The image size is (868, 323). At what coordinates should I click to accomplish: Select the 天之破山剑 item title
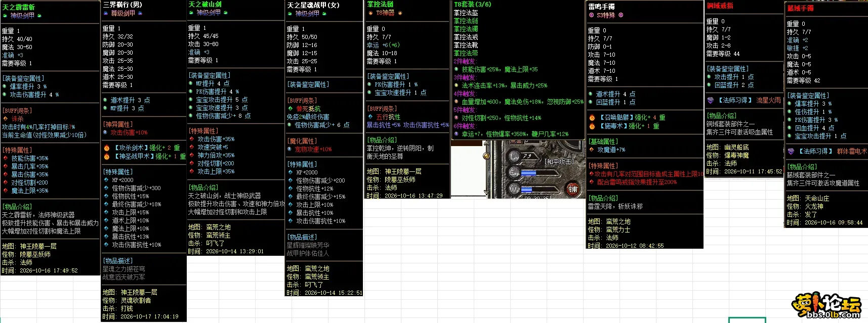(205, 4)
